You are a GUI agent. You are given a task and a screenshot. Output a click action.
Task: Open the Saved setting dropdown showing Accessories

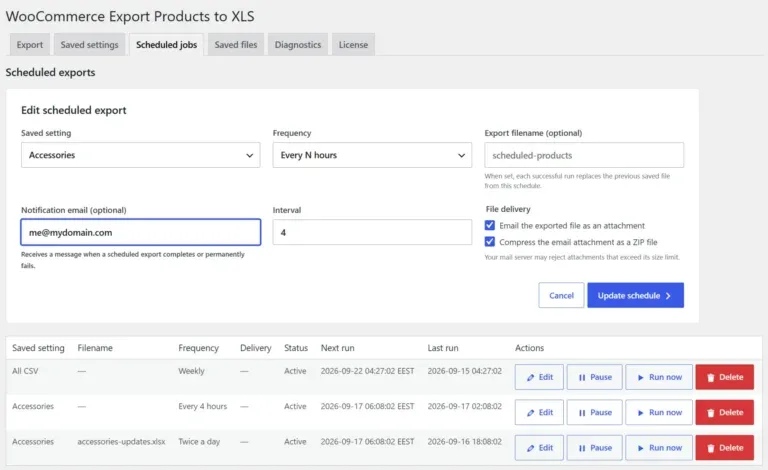pos(141,155)
